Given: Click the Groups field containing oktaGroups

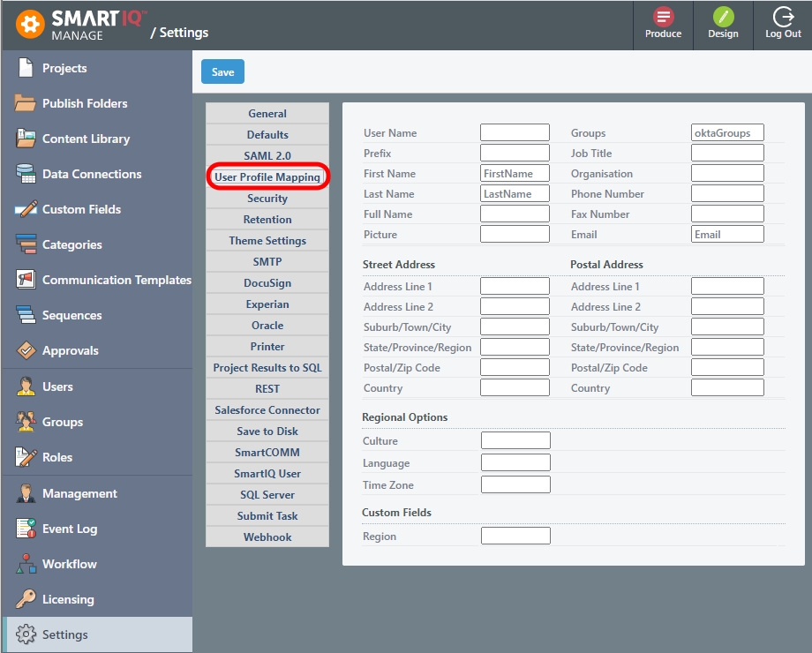Looking at the screenshot, I should click(x=727, y=132).
